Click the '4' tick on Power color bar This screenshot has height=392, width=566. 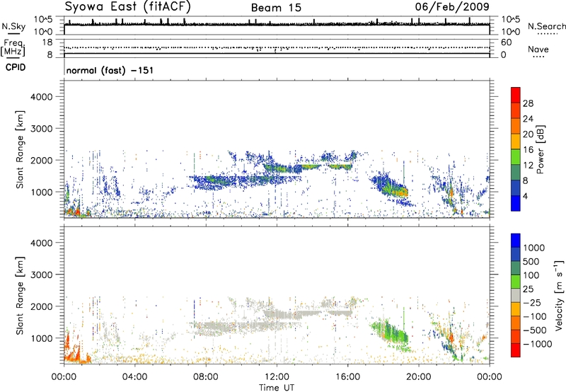point(525,196)
